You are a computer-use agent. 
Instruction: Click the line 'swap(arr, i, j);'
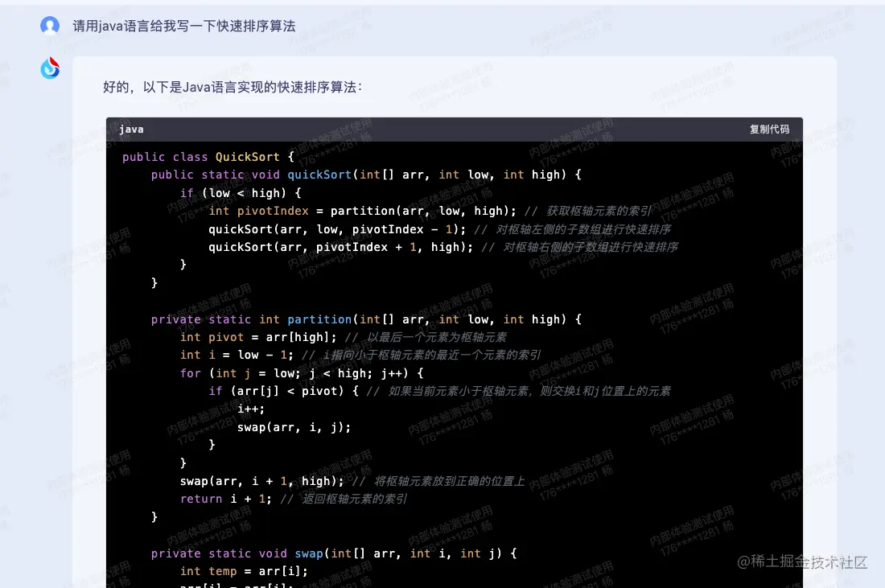(x=294, y=427)
